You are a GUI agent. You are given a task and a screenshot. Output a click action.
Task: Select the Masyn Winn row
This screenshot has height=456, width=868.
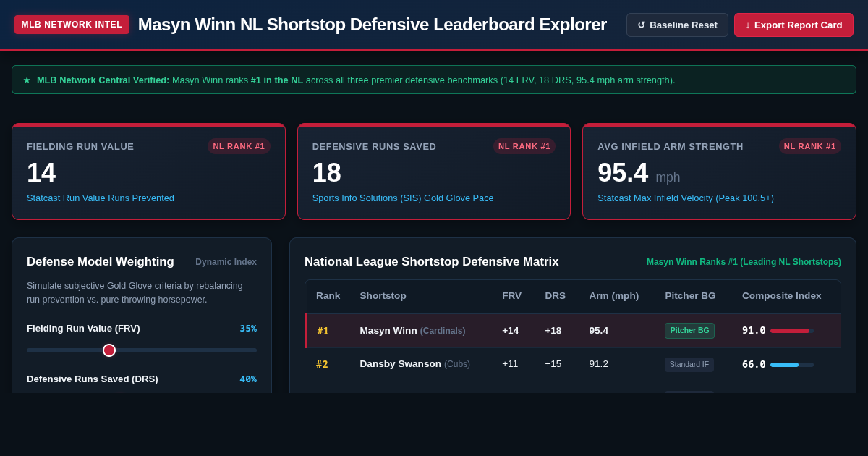point(573,331)
